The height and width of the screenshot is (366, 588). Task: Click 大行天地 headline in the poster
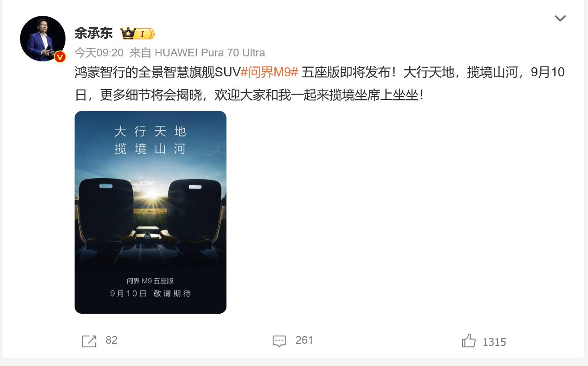(151, 131)
